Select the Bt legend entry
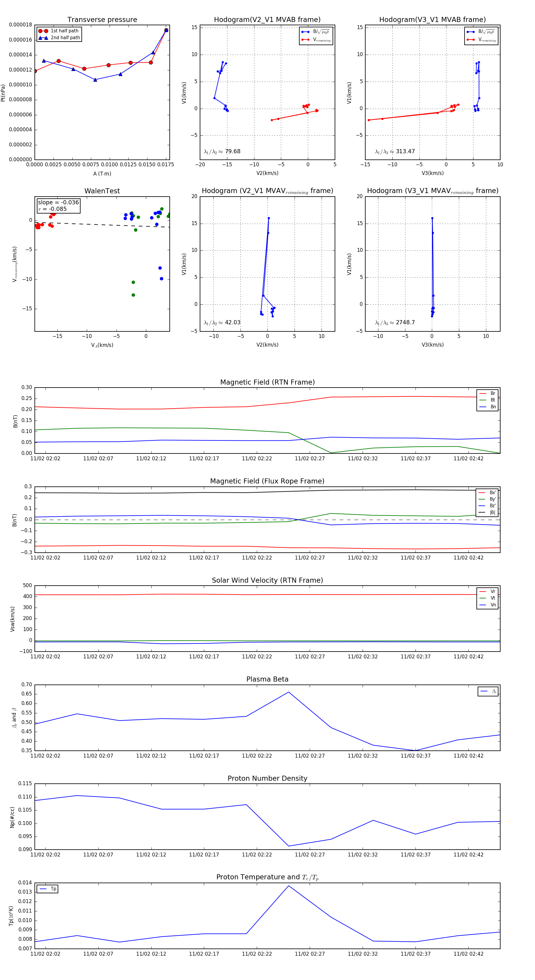The width and height of the screenshot is (535, 980). 487,400
